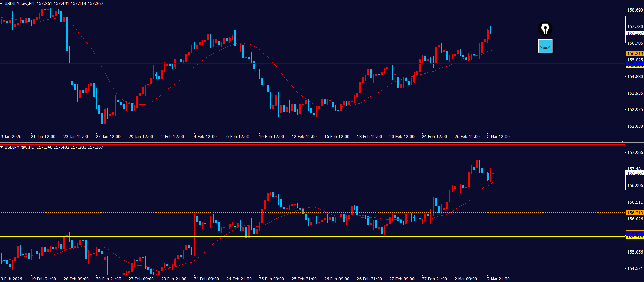The width and height of the screenshot is (644, 282).
Task: Select the red line atop the H1 chart
Action: [306, 144]
